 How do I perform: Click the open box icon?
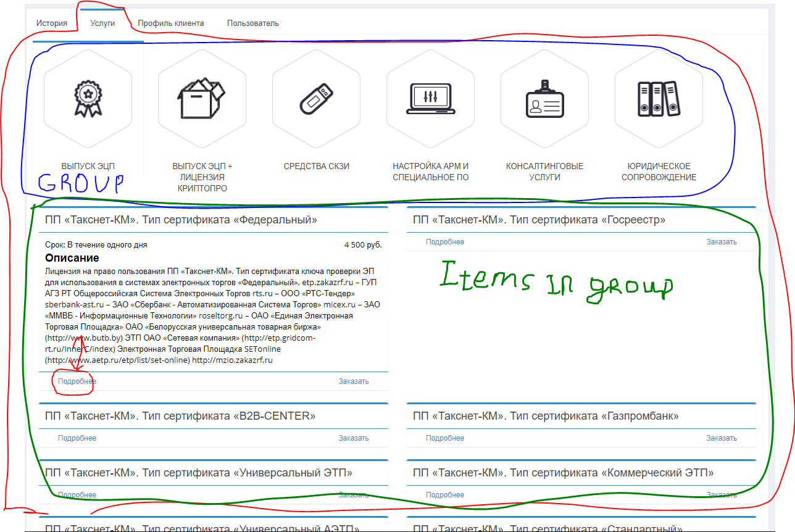pyautogui.click(x=202, y=99)
